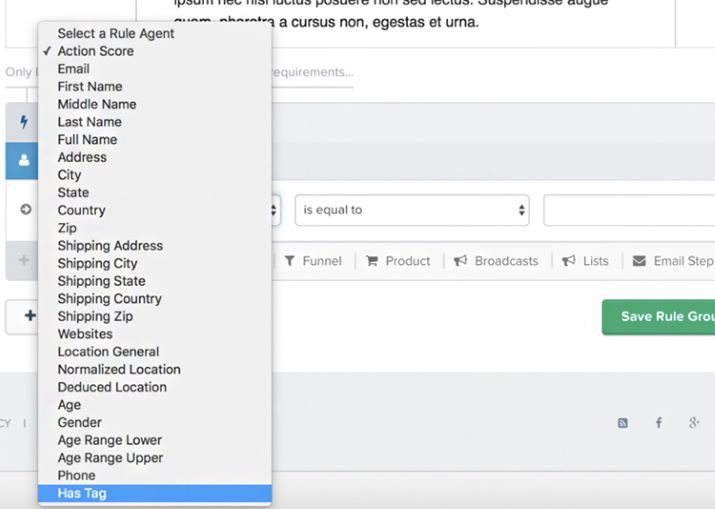Pick the Gender option
The width and height of the screenshot is (715, 509).
(155, 422)
